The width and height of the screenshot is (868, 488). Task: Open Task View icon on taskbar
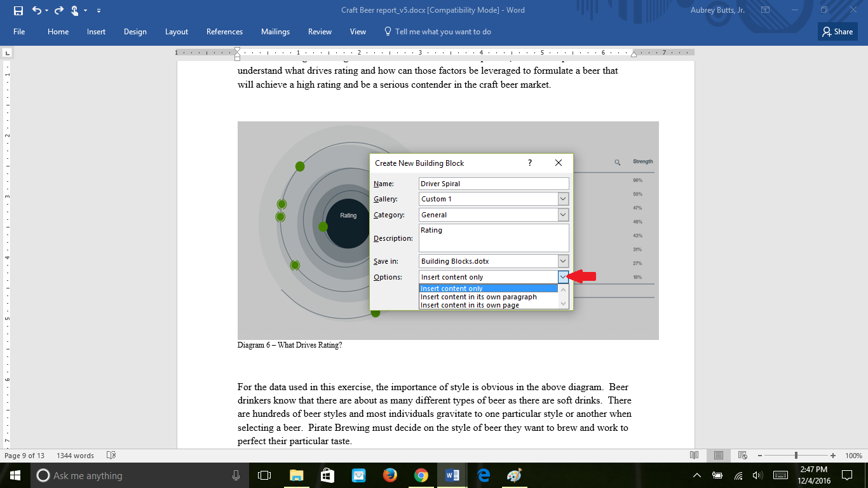point(264,475)
